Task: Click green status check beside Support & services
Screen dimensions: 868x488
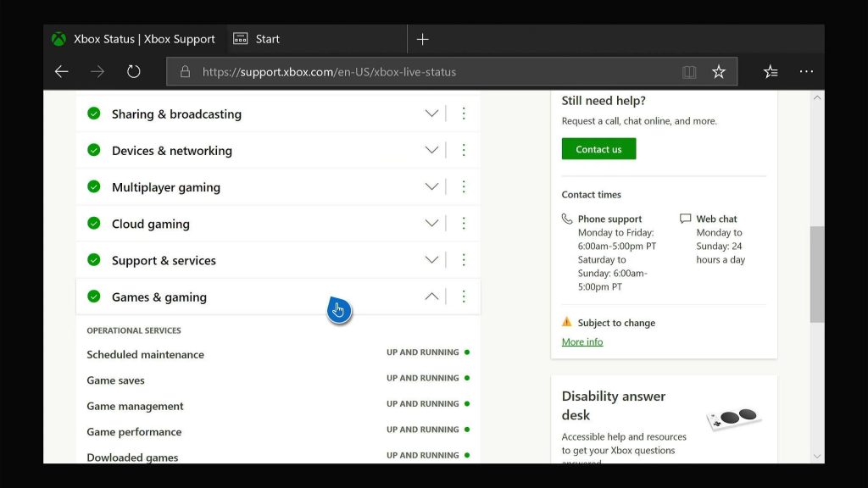Action: click(x=94, y=259)
